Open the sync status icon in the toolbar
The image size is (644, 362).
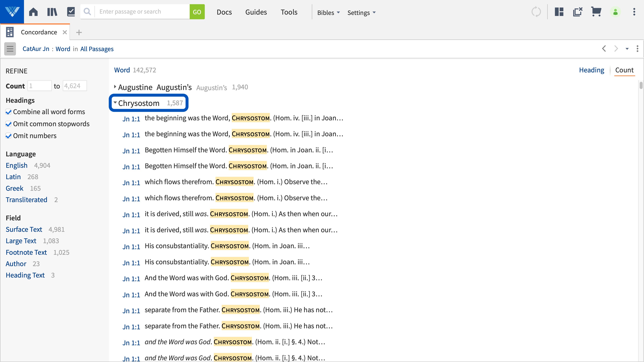pyautogui.click(x=536, y=12)
